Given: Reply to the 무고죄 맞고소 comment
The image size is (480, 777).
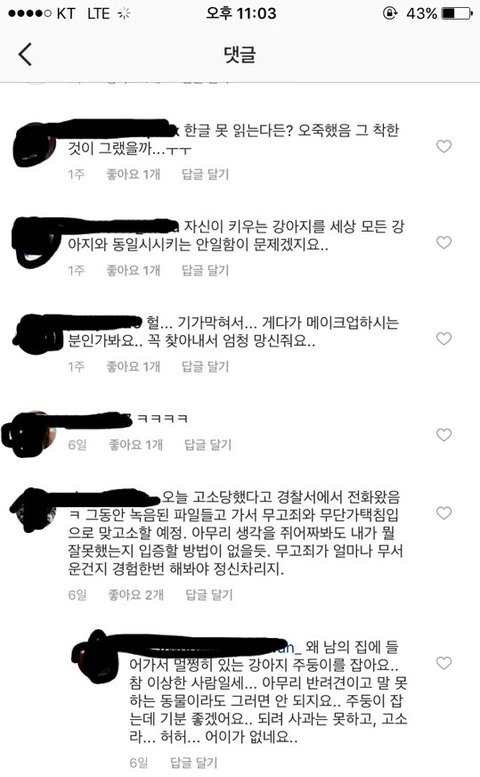Looking at the screenshot, I should (x=209, y=595).
